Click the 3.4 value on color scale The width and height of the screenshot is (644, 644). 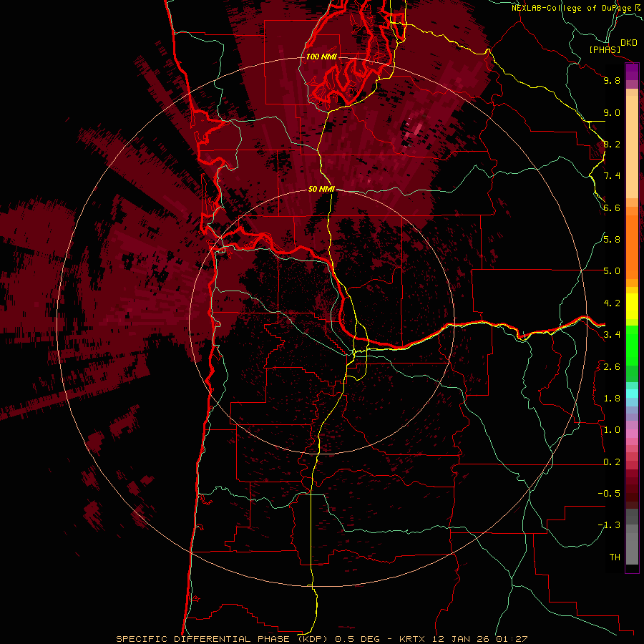coord(612,335)
